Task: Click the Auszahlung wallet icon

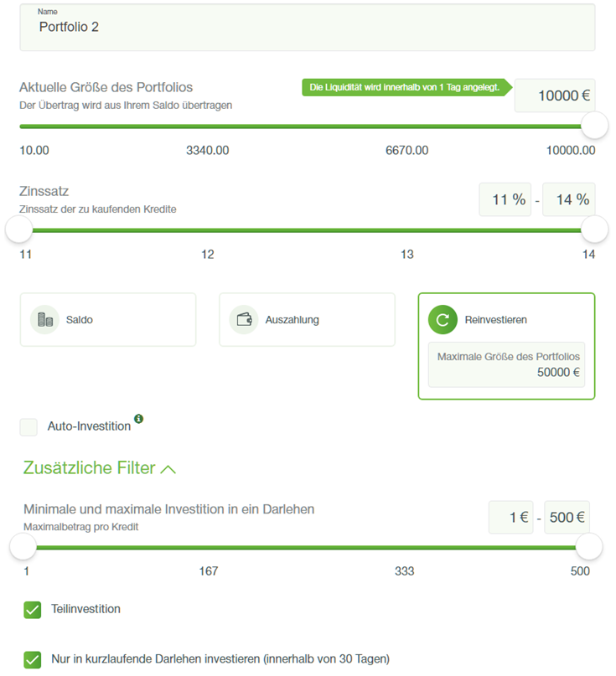Action: pyautogui.click(x=244, y=320)
